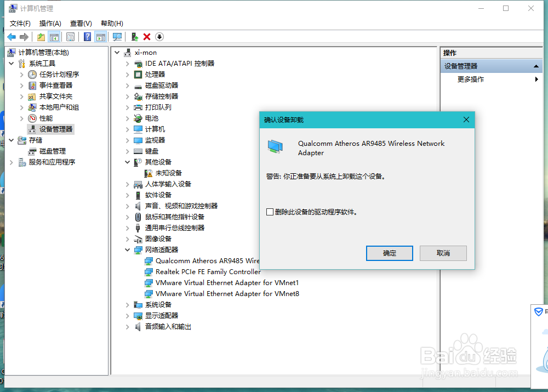Click the update driver software icon
The height and width of the screenshot is (392, 548).
tap(135, 37)
